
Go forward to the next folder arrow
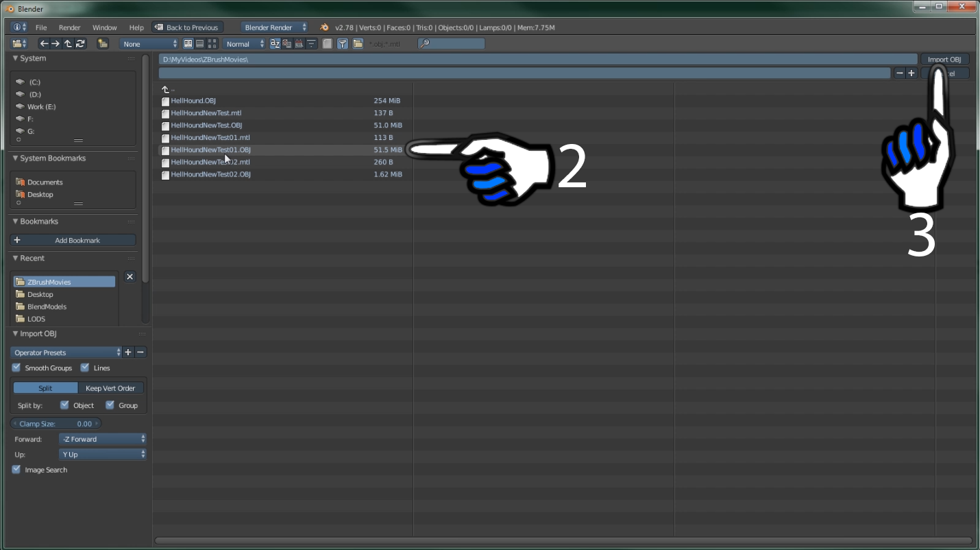pos(56,44)
